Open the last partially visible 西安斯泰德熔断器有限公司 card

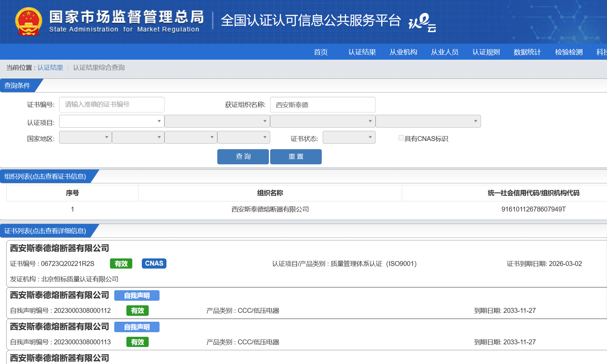pyautogui.click(x=307, y=357)
